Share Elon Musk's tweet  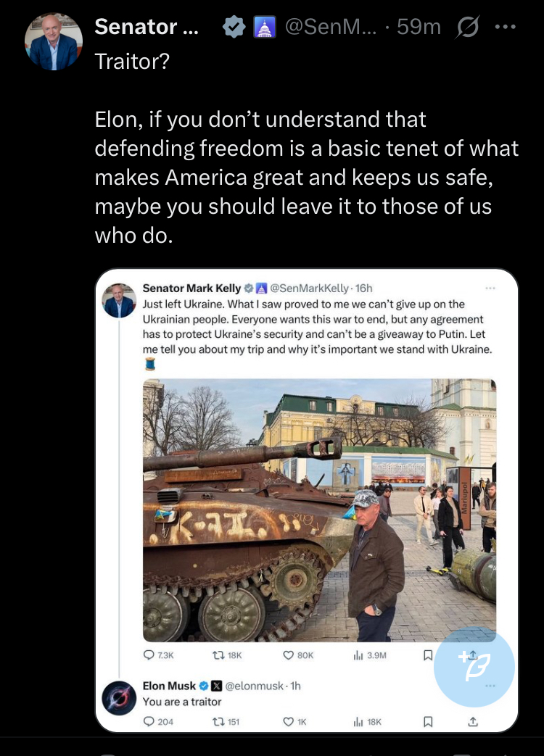[473, 721]
